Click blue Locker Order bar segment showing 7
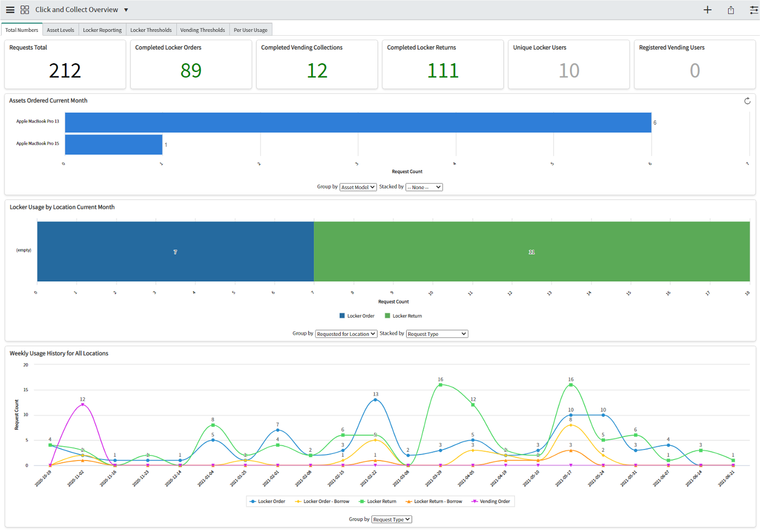The width and height of the screenshot is (760, 532). pos(175,252)
